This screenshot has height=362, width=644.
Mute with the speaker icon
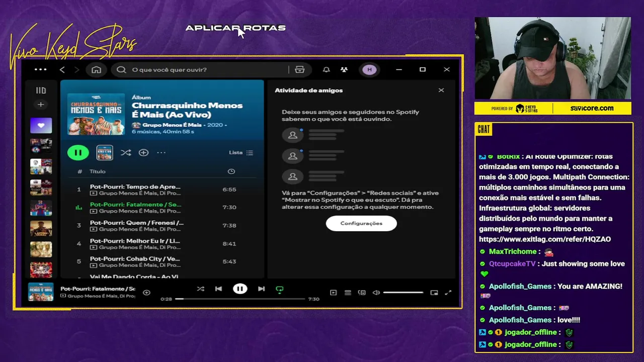pyautogui.click(x=376, y=293)
